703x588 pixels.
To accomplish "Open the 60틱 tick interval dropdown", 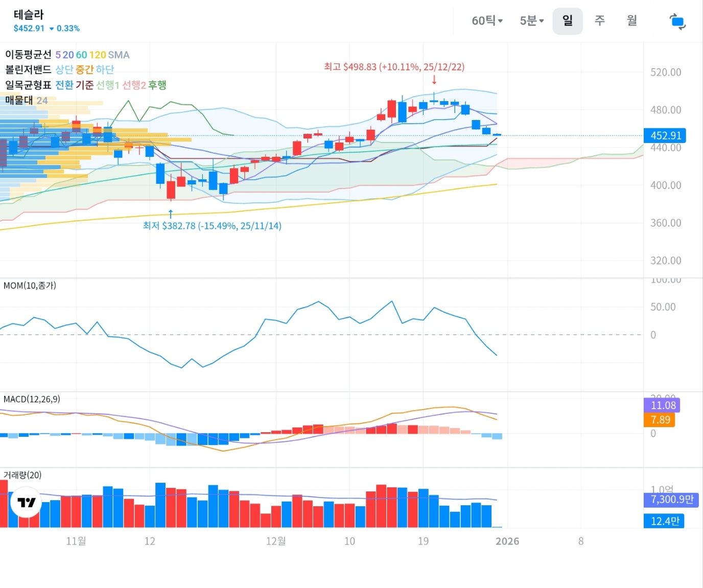I will coord(487,21).
